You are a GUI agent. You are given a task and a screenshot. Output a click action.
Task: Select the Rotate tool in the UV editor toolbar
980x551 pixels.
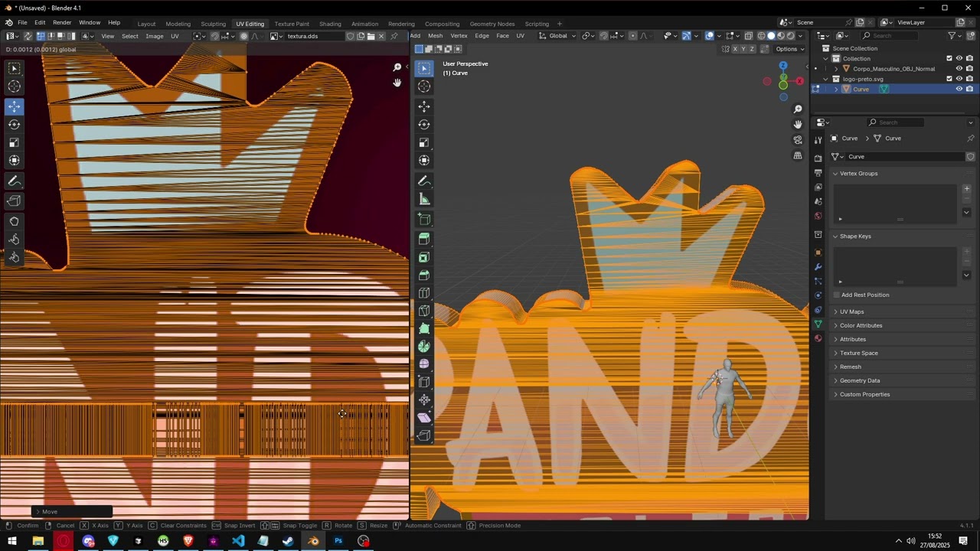pos(15,124)
